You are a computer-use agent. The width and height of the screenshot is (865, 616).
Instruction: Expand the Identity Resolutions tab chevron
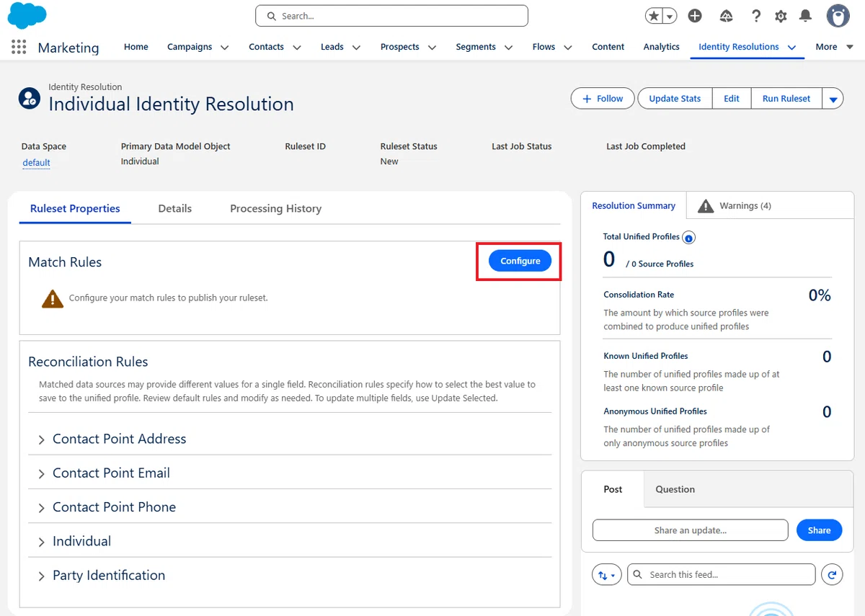pyautogui.click(x=791, y=48)
